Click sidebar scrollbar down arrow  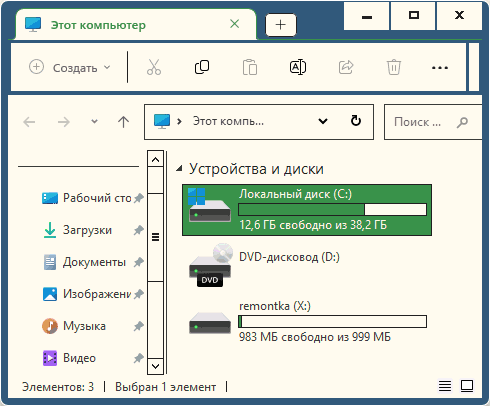[x=155, y=366]
